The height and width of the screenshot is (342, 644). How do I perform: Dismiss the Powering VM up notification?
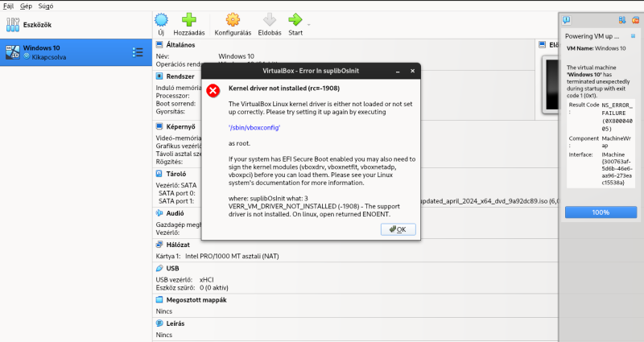[x=633, y=36]
